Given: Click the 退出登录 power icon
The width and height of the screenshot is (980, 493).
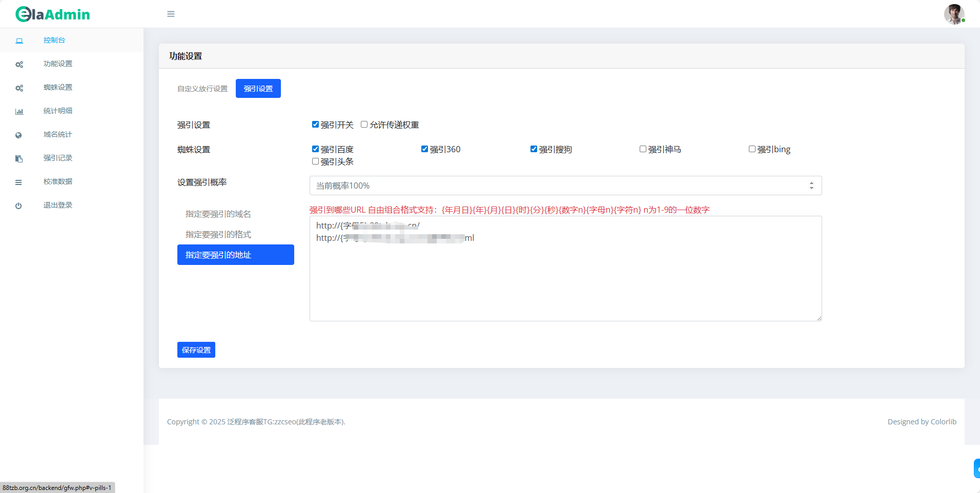Looking at the screenshot, I should tap(19, 206).
